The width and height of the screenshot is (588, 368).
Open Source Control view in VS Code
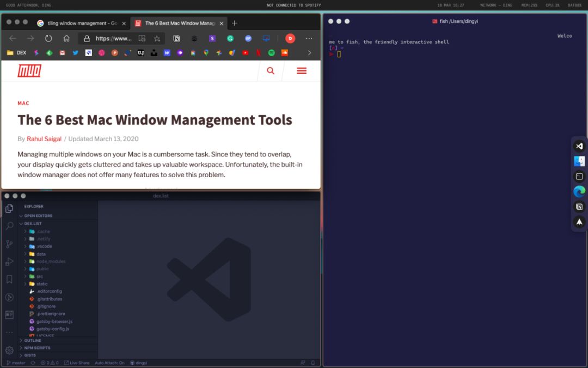tap(9, 244)
